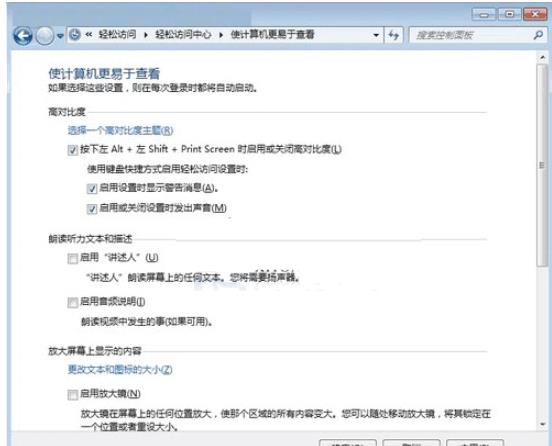552x446 pixels.
Task: Close the window with red X
Action: pyautogui.click(x=535, y=14)
